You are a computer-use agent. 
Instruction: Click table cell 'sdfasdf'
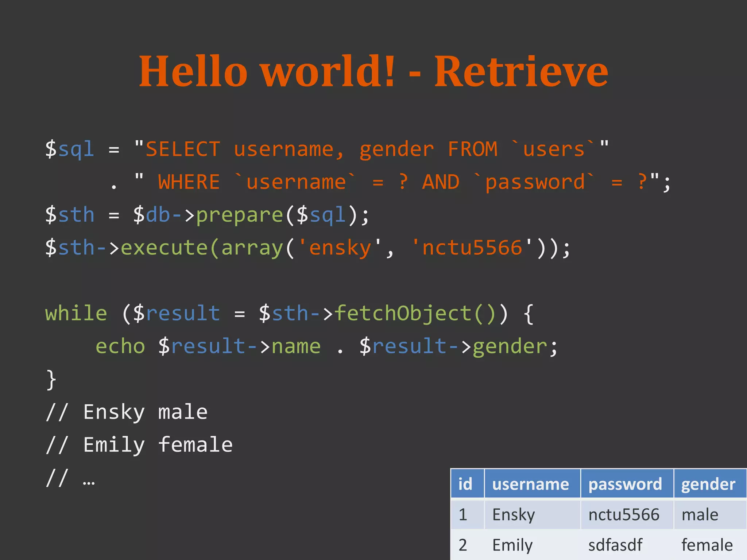tap(627, 545)
